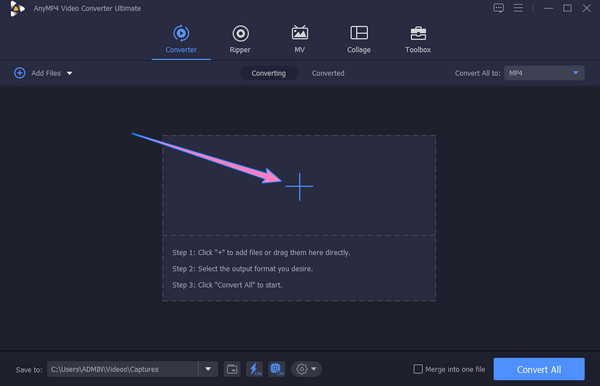Open the Toolbox tab

coord(418,39)
